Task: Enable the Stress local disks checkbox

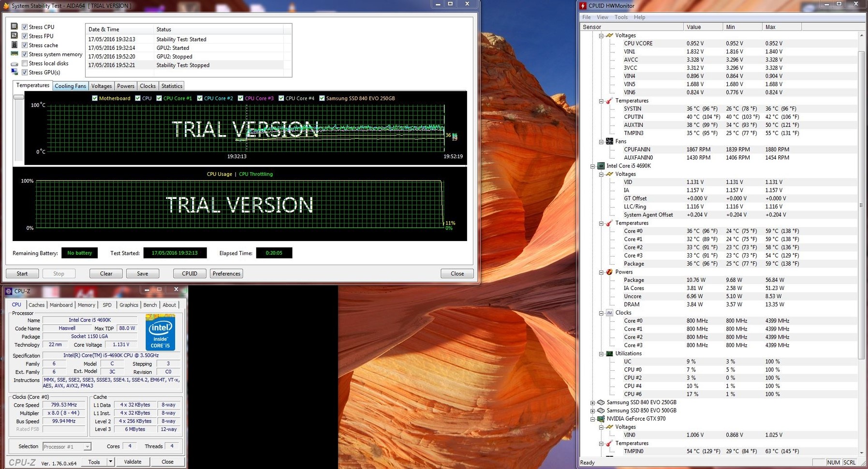Action: (25, 63)
